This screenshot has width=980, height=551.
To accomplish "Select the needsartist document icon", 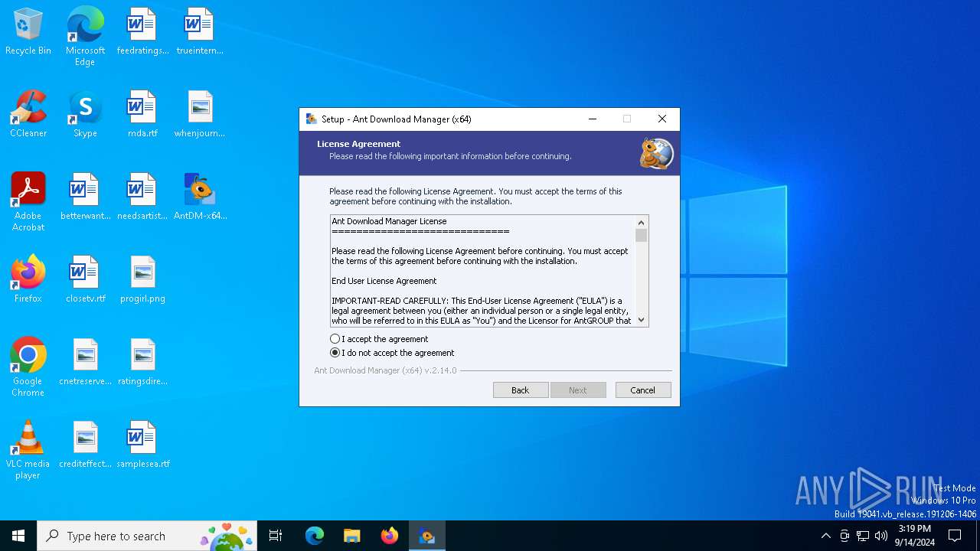I will pyautogui.click(x=142, y=197).
